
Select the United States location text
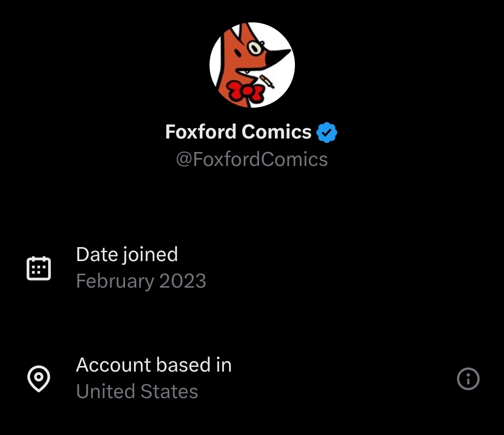coord(137,392)
